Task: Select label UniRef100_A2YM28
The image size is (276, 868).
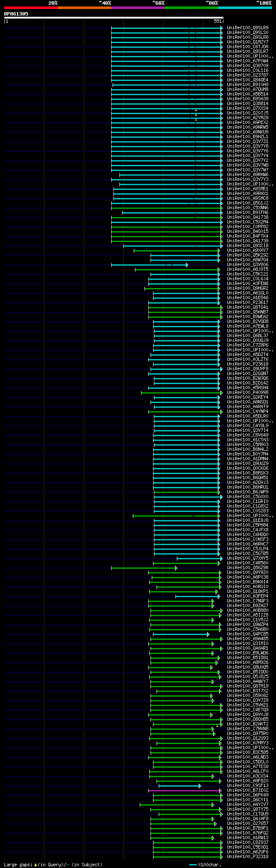Action: [248, 118]
